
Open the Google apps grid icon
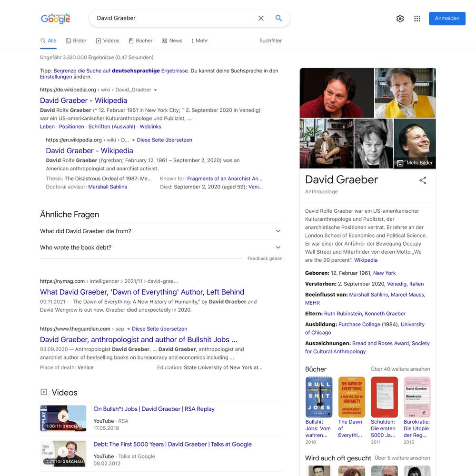[x=417, y=19]
